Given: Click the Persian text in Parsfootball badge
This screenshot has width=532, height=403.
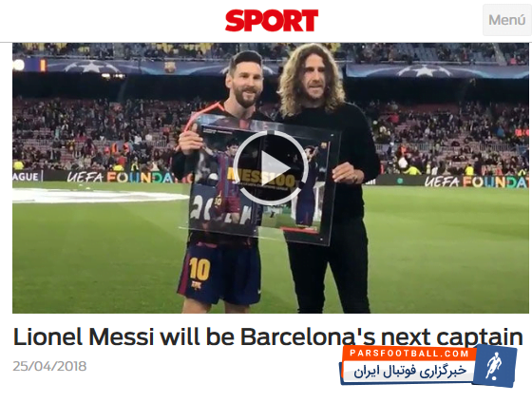Looking at the screenshot, I should click(x=409, y=371).
